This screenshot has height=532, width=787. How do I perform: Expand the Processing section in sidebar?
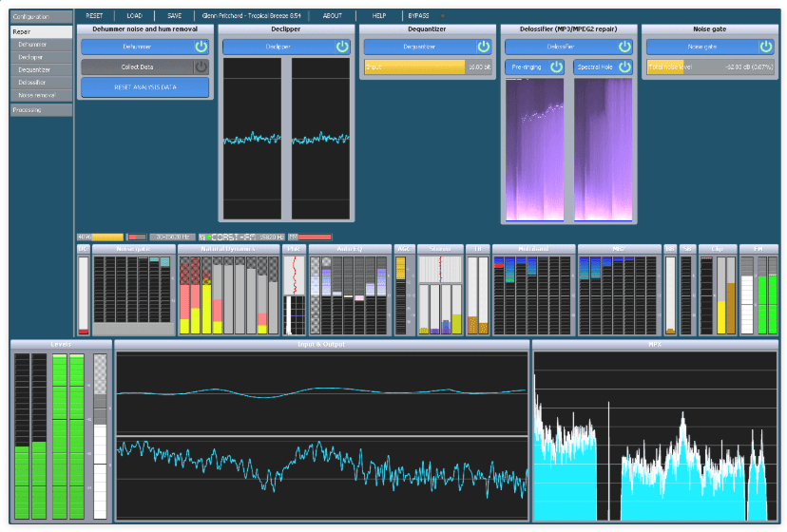(41, 110)
